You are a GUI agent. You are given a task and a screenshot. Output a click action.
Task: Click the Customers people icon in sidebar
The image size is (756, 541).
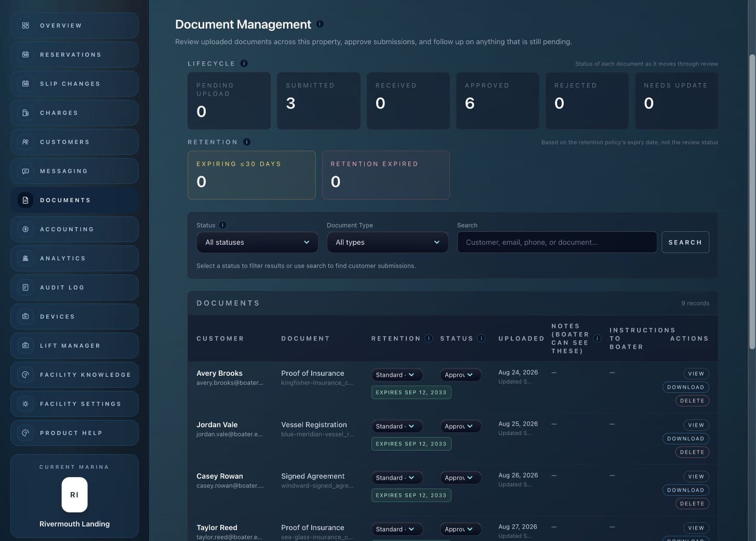(x=25, y=142)
